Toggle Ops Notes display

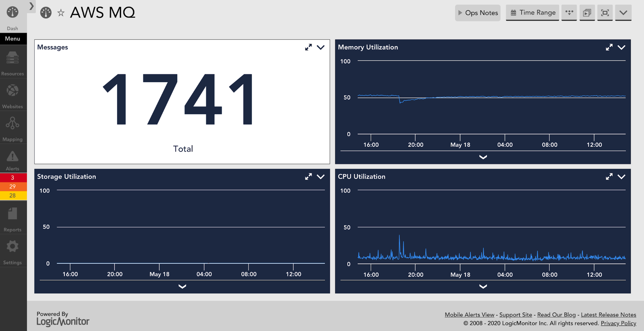pos(478,13)
